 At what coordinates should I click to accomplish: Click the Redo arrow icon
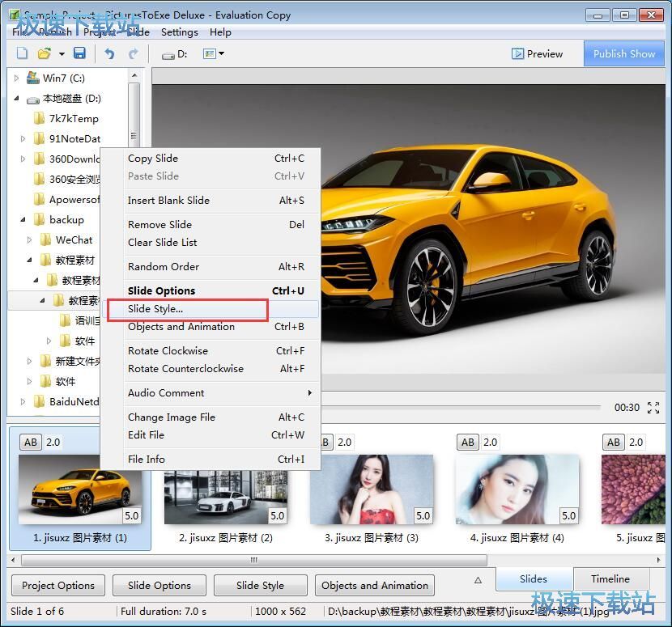(133, 53)
